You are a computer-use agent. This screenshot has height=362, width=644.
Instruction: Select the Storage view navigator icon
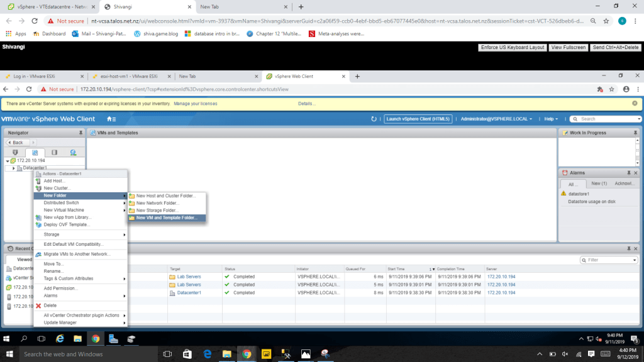coord(54,152)
